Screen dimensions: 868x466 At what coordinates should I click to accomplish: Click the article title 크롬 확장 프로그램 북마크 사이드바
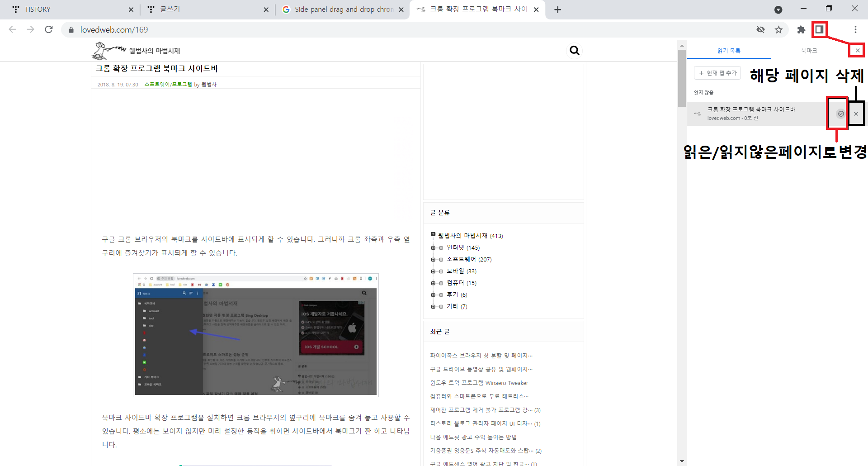(x=156, y=69)
